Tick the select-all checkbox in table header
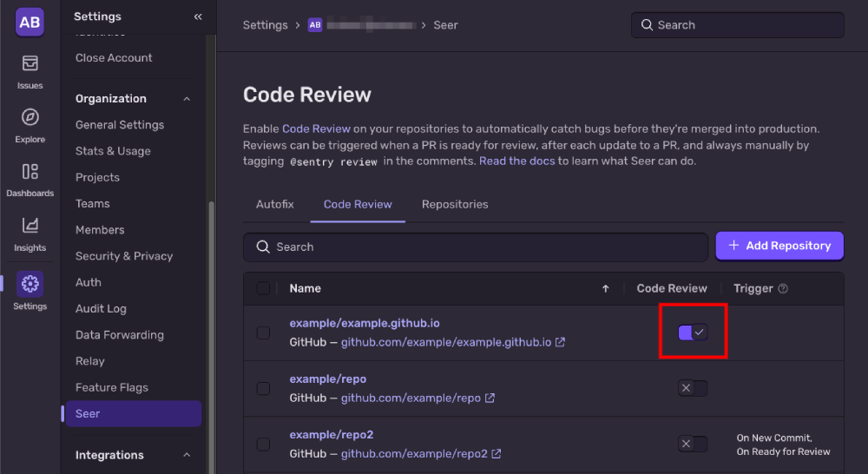The image size is (868, 474). pyautogui.click(x=264, y=288)
